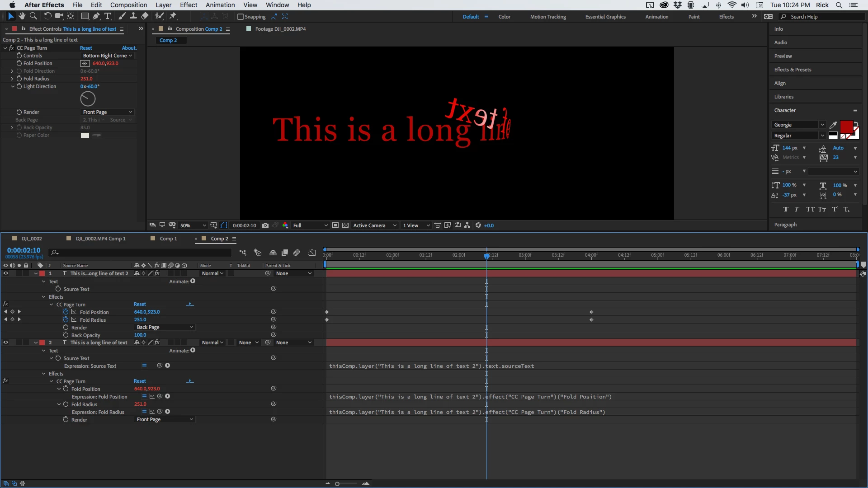The width and height of the screenshot is (868, 488).
Task: Click the current time display 0:00:02:10
Action: (x=24, y=250)
